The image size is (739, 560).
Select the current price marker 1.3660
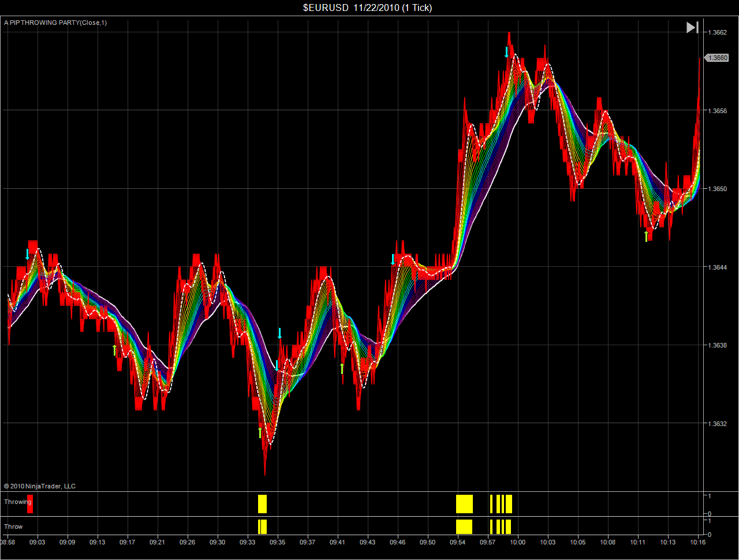[716, 58]
